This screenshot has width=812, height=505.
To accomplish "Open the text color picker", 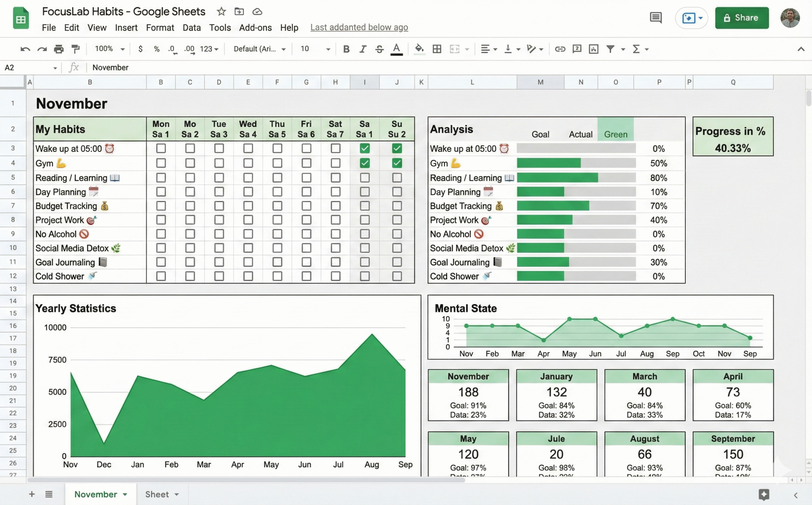I will 396,49.
